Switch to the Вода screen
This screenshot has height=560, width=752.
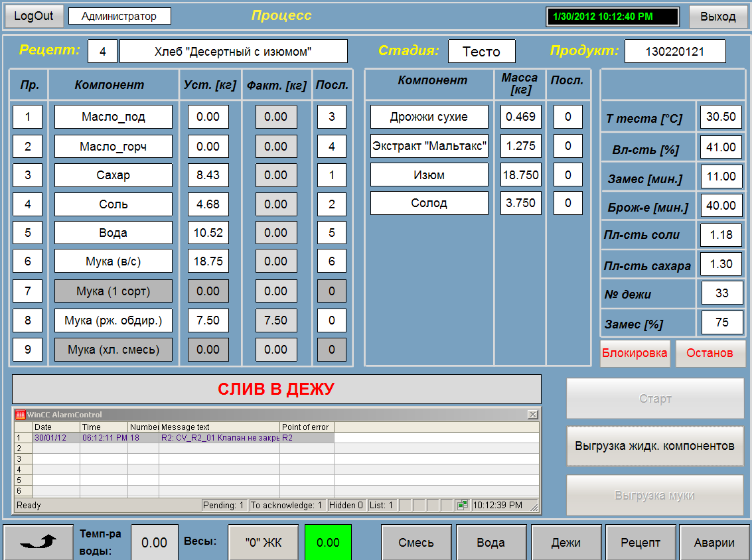tap(490, 542)
